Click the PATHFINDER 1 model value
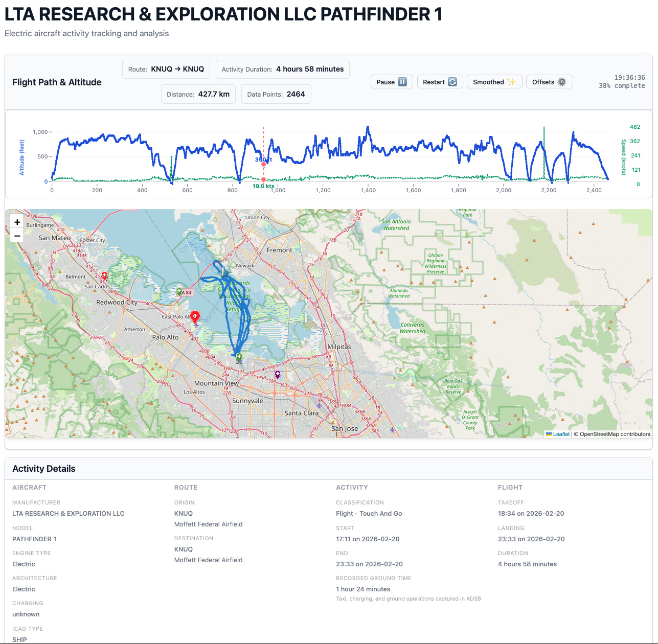658x644 pixels. click(x=34, y=539)
